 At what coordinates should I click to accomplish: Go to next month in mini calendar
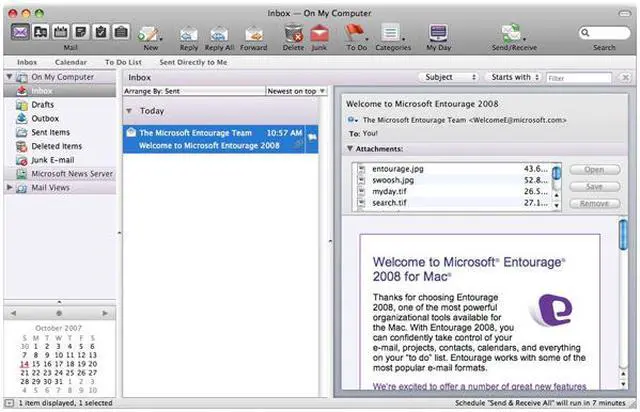[105, 313]
